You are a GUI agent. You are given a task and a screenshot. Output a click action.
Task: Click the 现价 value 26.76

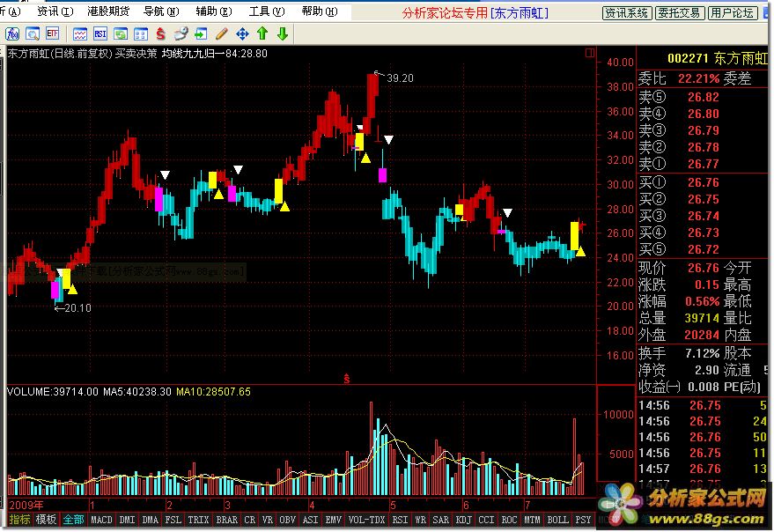coord(704,268)
